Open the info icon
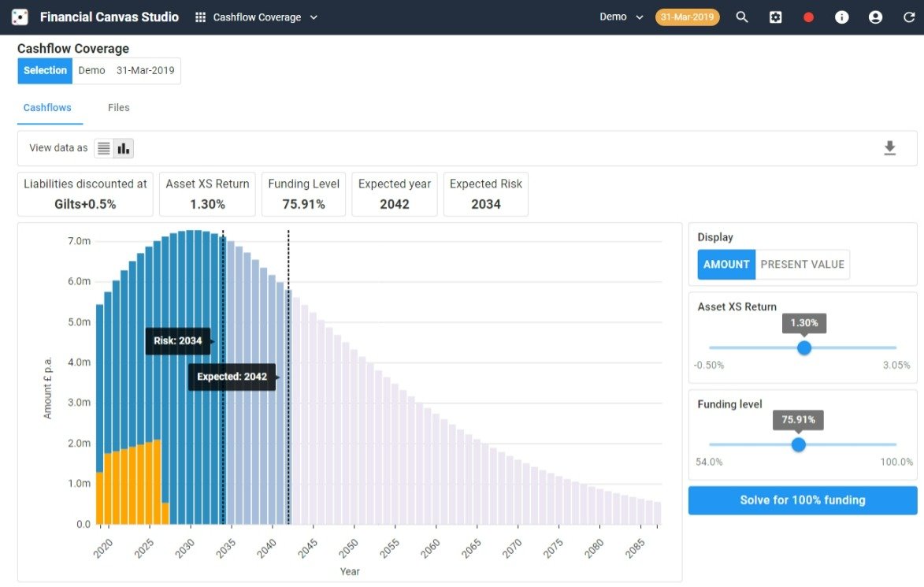 click(841, 17)
